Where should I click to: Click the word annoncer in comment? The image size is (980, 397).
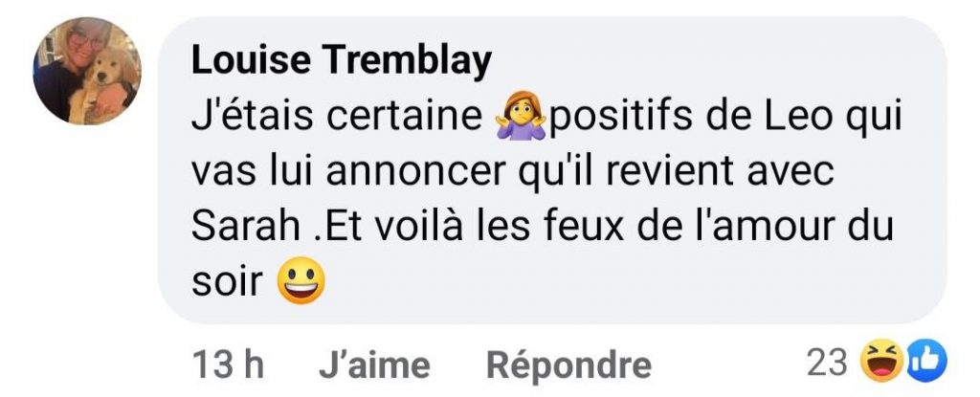[x=414, y=172]
